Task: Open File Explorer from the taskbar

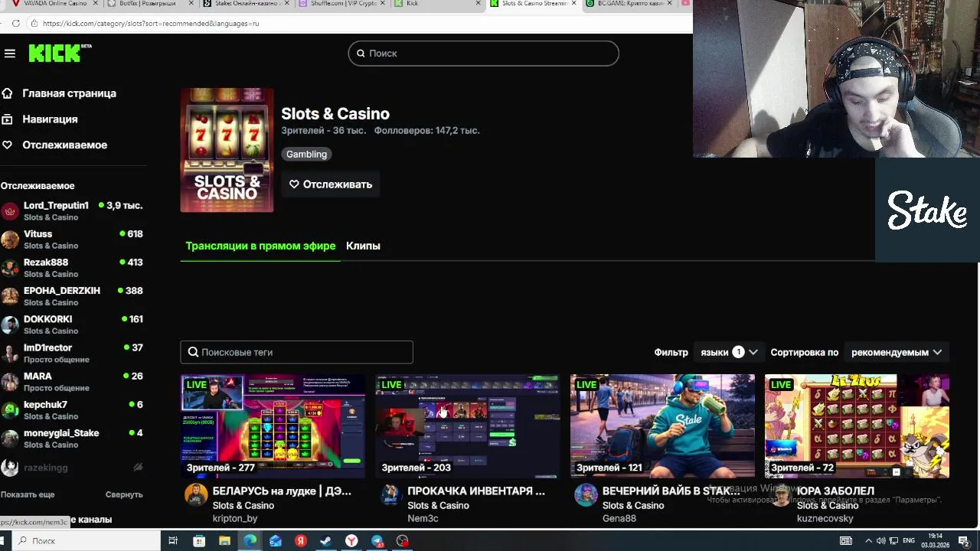Action: click(x=224, y=541)
